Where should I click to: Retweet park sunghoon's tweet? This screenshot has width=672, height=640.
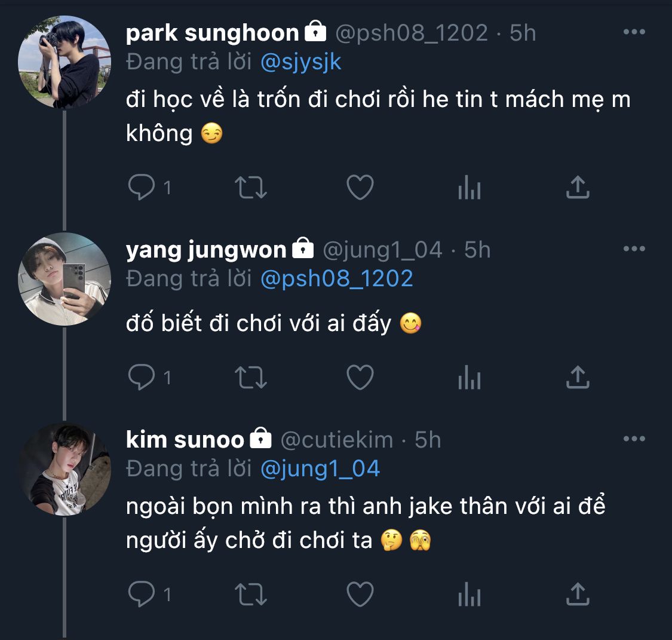[251, 188]
